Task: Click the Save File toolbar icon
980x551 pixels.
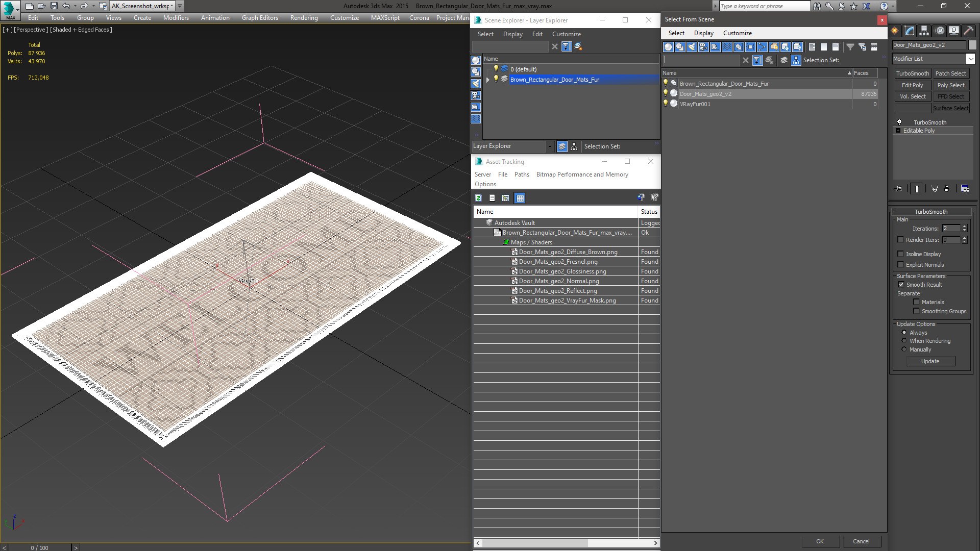Action: tap(54, 6)
